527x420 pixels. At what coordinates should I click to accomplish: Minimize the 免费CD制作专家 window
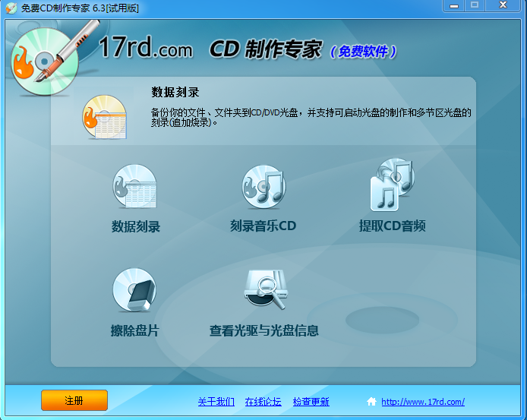click(454, 6)
